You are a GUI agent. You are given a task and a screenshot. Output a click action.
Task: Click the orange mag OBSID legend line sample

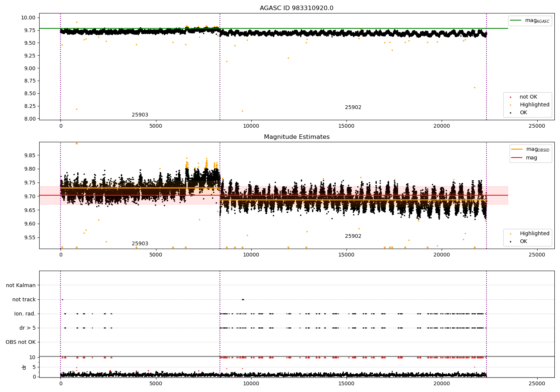coord(517,149)
